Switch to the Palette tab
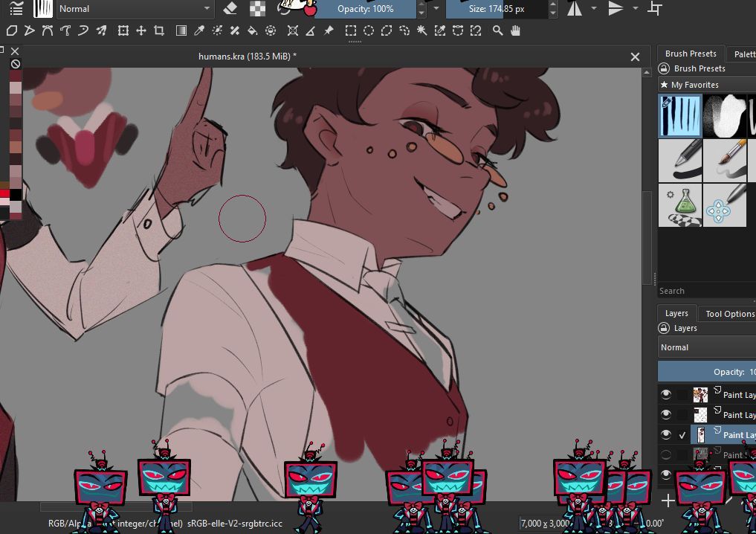The height and width of the screenshot is (534, 756). click(744, 54)
